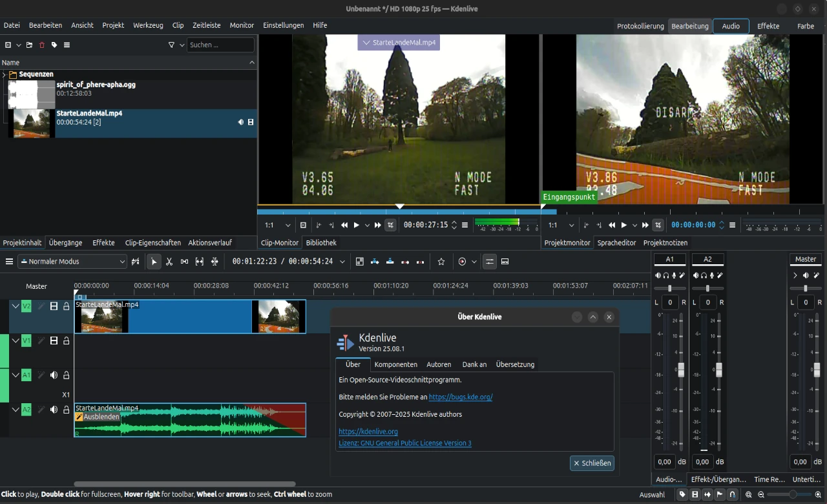The height and width of the screenshot is (504, 827).
Task: Switch to the Komponenten tab in Über Kdenlive
Action: click(x=396, y=364)
